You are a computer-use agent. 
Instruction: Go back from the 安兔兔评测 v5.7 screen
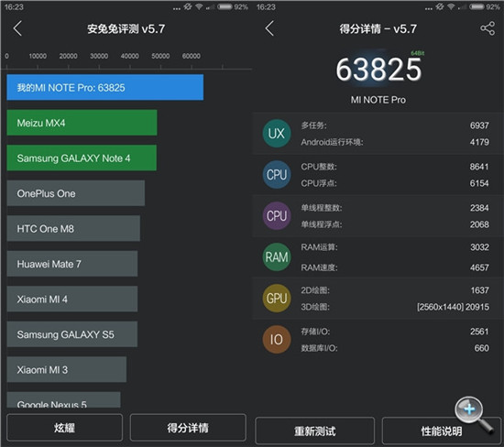coord(17,28)
